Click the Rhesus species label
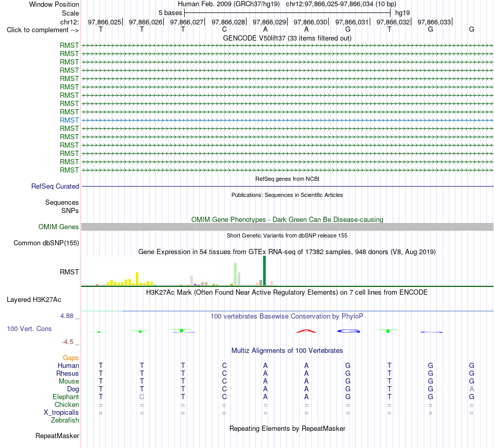 [x=68, y=373]
